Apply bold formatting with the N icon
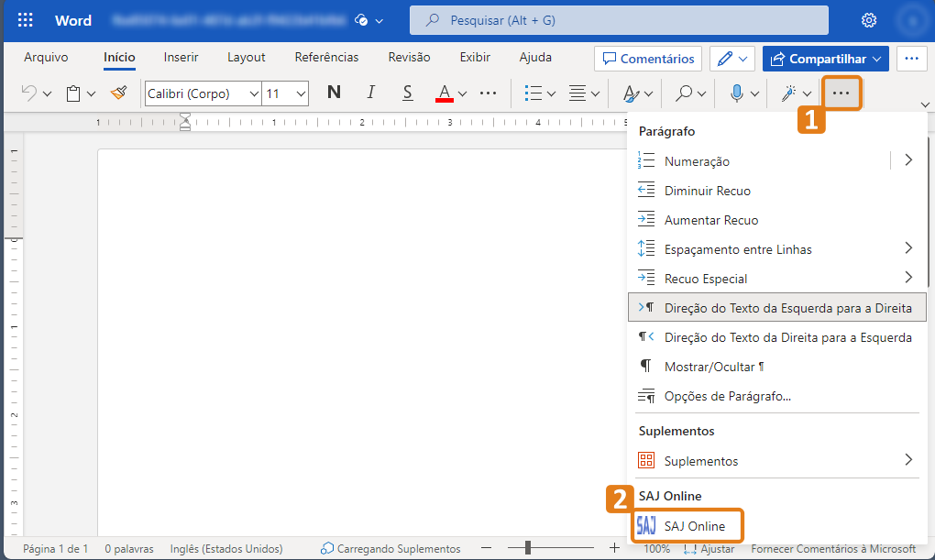 tap(334, 93)
